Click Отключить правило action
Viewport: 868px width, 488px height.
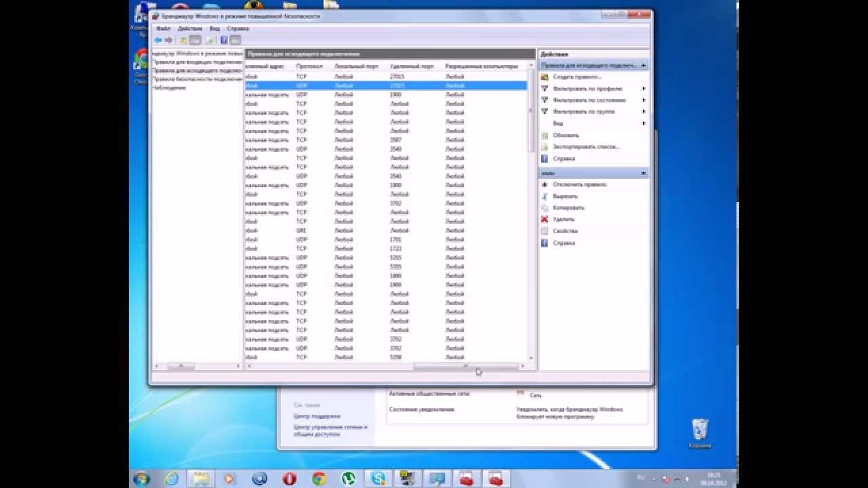pos(579,184)
